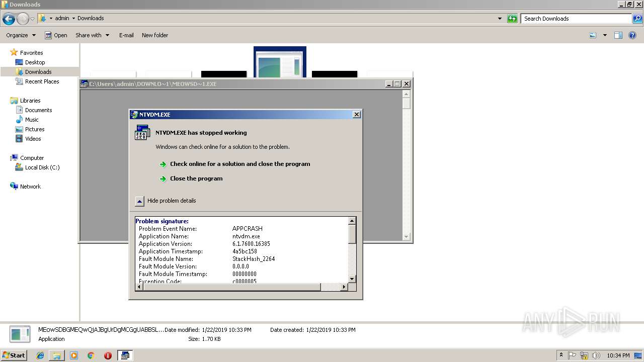
Task: Click right arrow of details horizontal scrollbar
Action: pyautogui.click(x=344, y=287)
